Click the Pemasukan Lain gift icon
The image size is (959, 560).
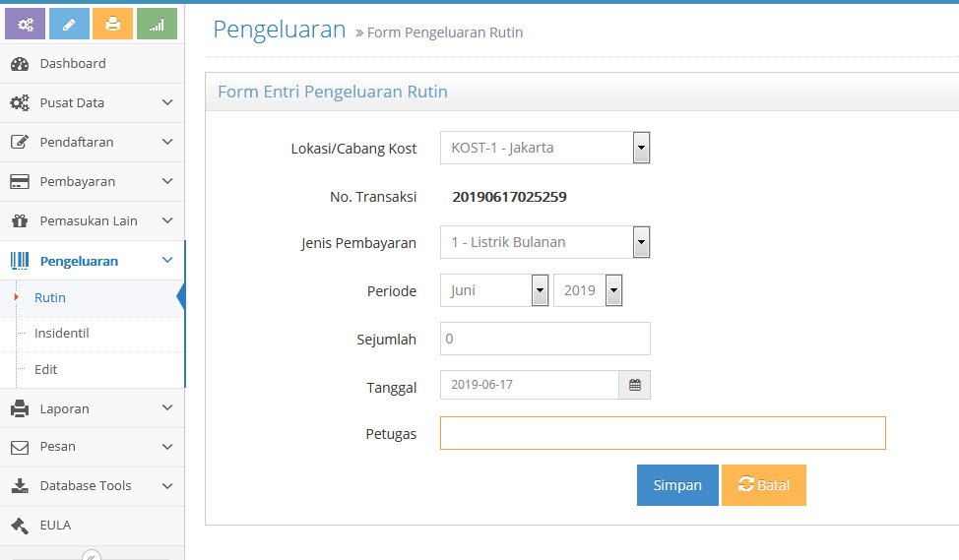20,220
